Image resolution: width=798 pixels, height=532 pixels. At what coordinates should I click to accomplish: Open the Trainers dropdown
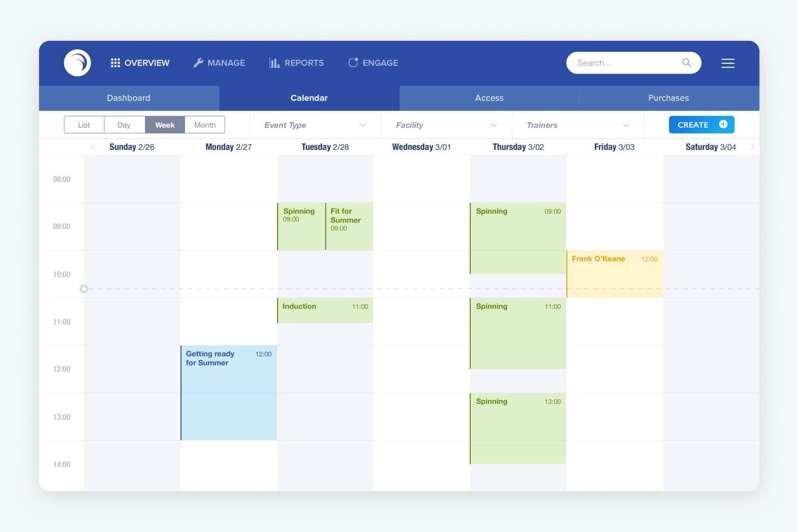(578, 125)
